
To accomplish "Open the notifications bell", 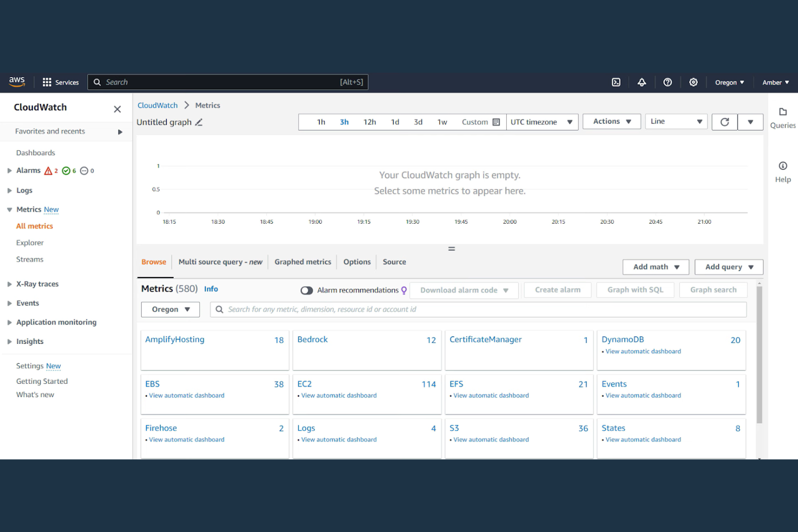I will tap(642, 82).
